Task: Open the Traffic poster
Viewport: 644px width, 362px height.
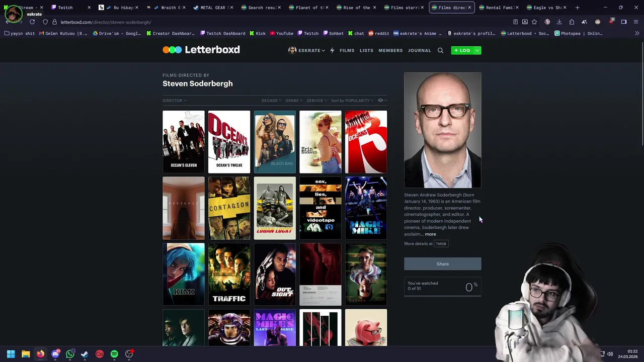Action: pos(229,275)
